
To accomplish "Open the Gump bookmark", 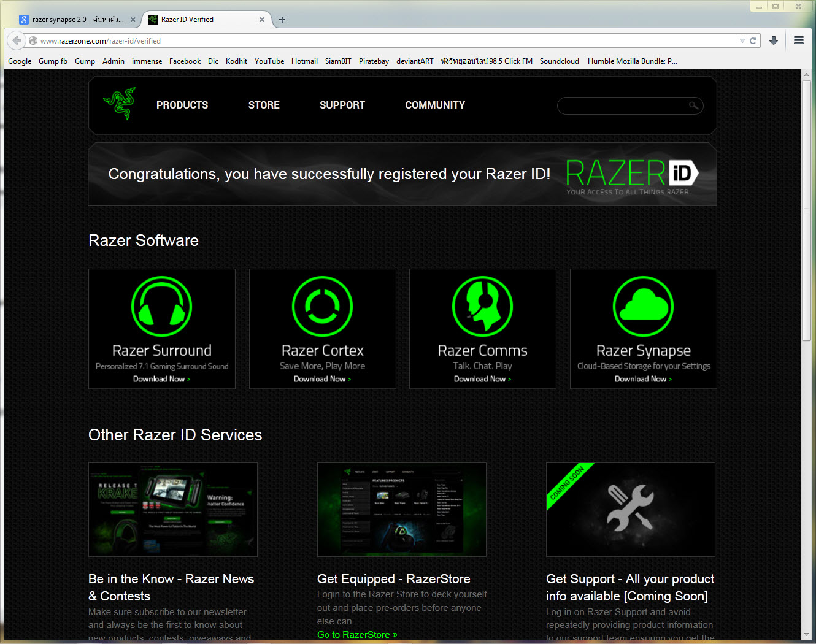I will [x=85, y=61].
